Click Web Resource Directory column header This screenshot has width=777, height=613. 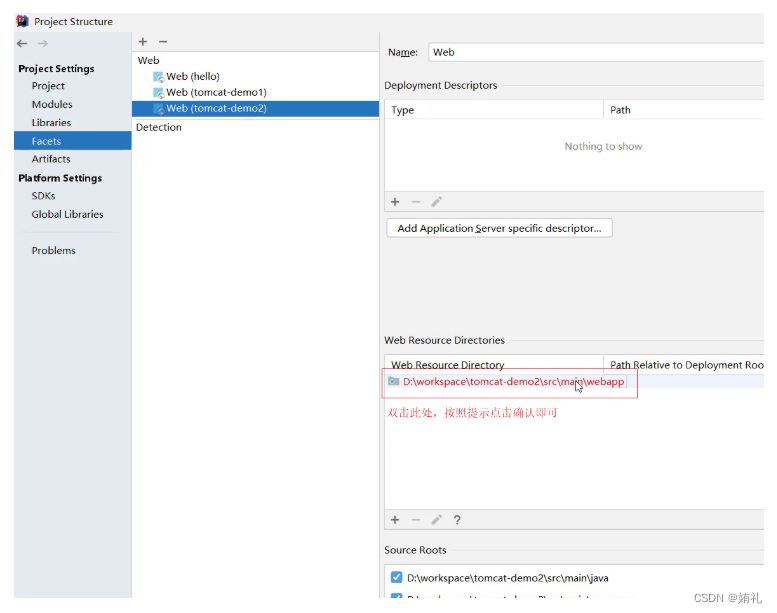(494, 365)
